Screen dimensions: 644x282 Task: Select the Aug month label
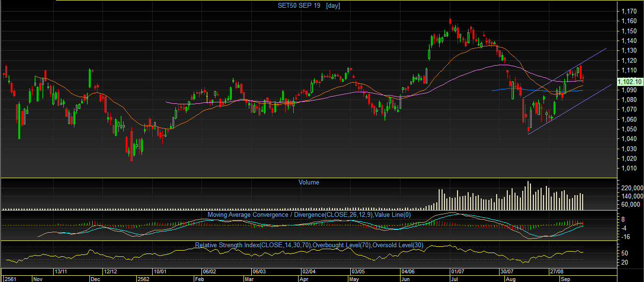[511, 279]
